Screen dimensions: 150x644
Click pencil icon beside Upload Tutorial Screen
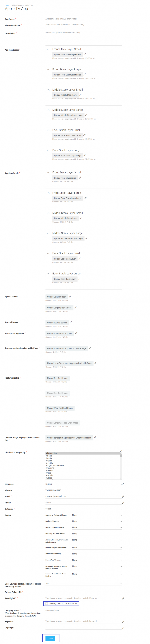(71, 322)
